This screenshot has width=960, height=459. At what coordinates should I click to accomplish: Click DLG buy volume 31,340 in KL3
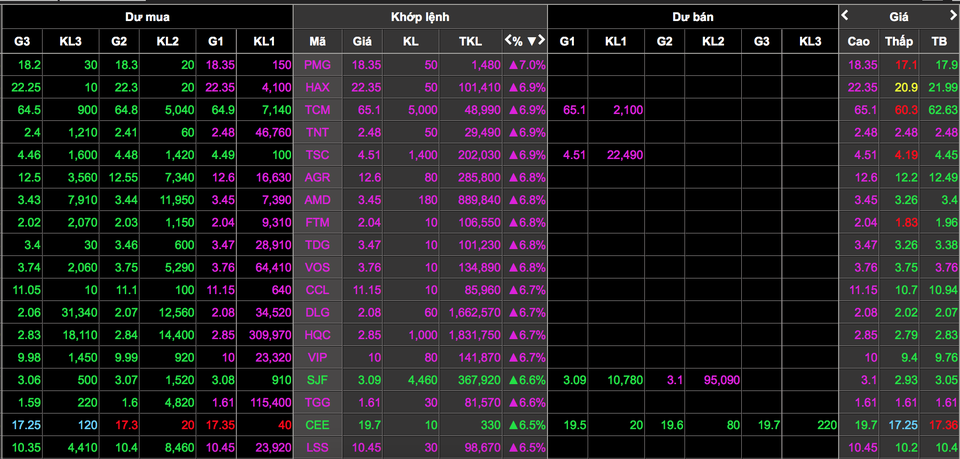tap(80, 313)
